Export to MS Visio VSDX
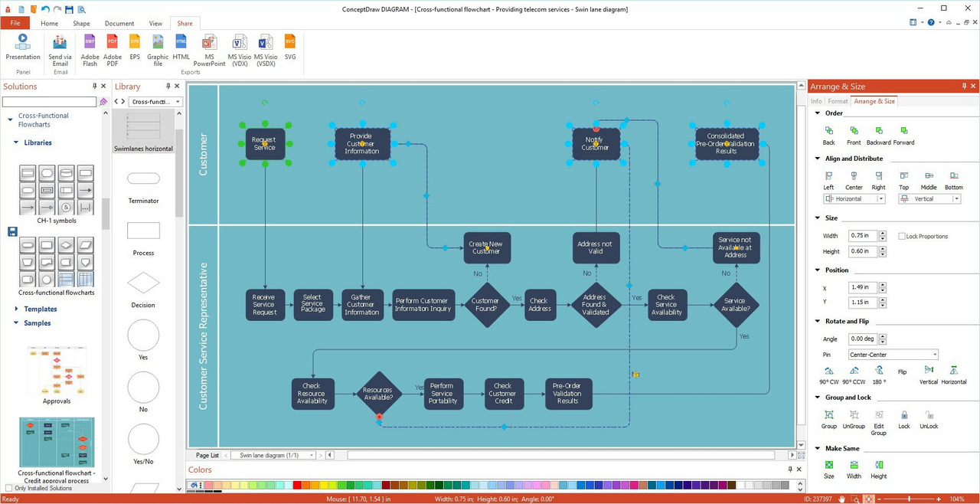The height and width of the screenshot is (504, 980). (266, 51)
